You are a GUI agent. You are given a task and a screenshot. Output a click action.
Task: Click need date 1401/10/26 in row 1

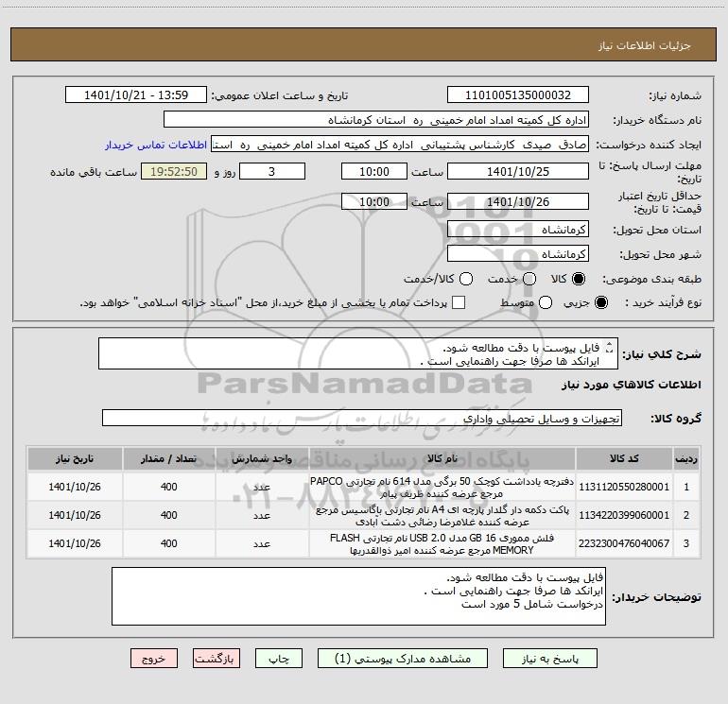[75, 487]
